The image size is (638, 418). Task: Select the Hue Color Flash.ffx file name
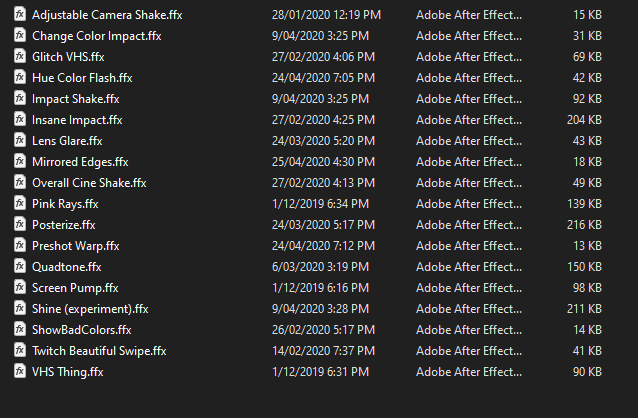pyautogui.click(x=82, y=78)
